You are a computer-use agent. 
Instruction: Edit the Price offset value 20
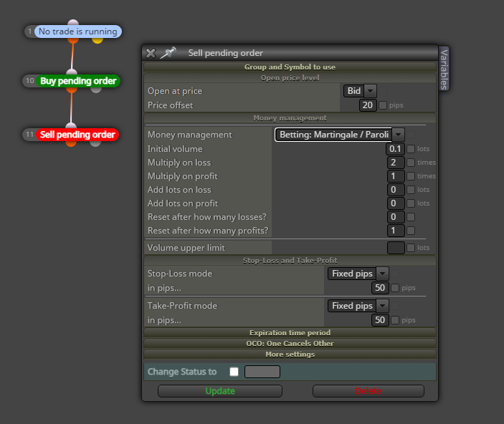[368, 105]
